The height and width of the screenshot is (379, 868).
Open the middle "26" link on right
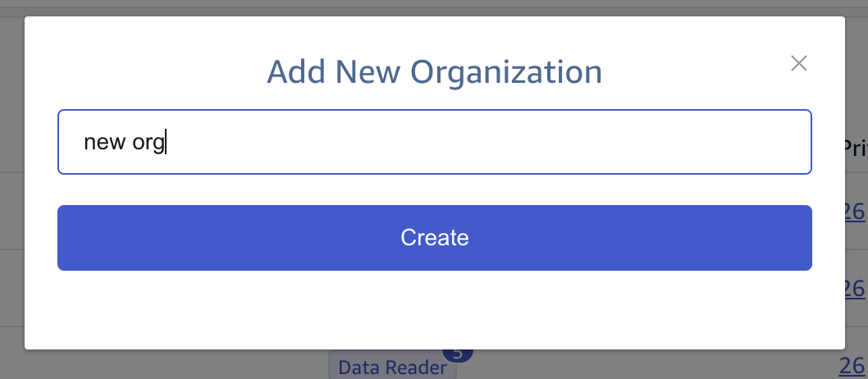854,288
